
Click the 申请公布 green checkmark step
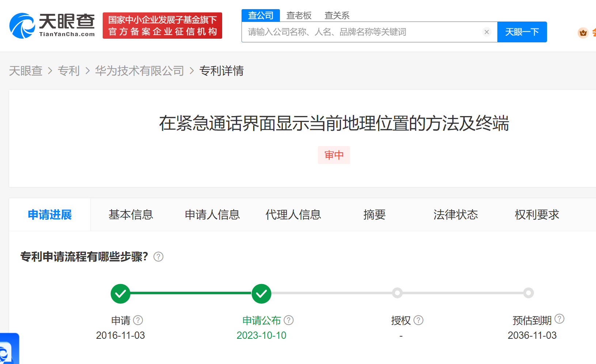coord(261,294)
